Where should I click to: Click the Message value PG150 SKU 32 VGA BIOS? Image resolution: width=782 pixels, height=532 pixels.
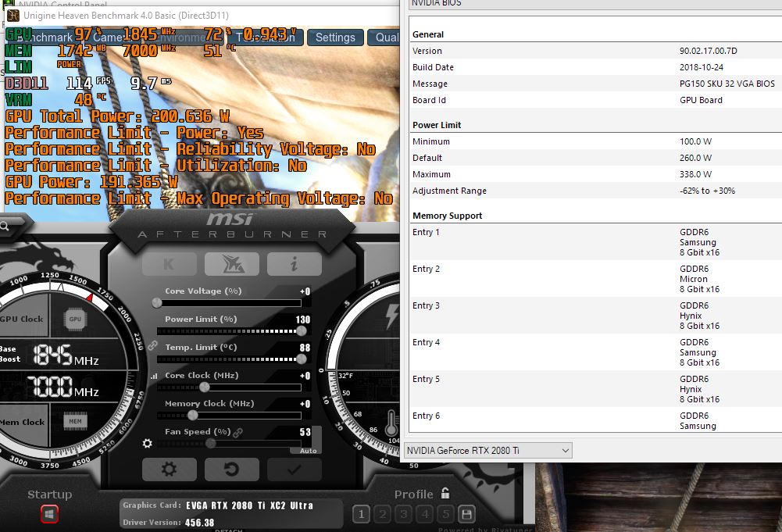[x=727, y=84]
